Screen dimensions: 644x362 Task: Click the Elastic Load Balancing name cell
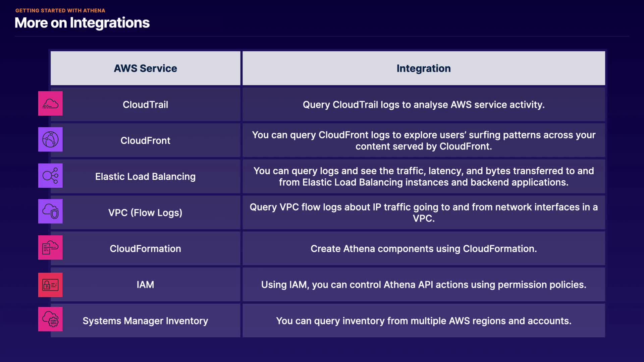pos(145,177)
